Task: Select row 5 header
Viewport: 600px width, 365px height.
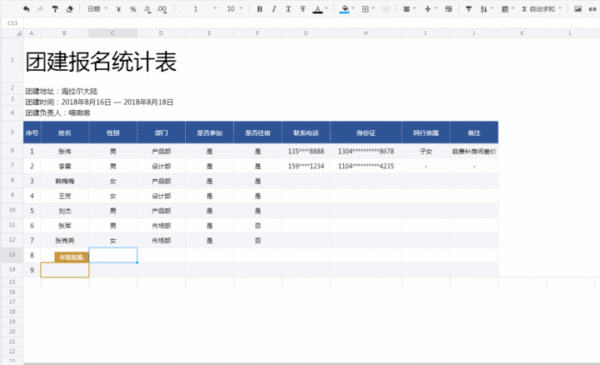Action: [x=12, y=132]
